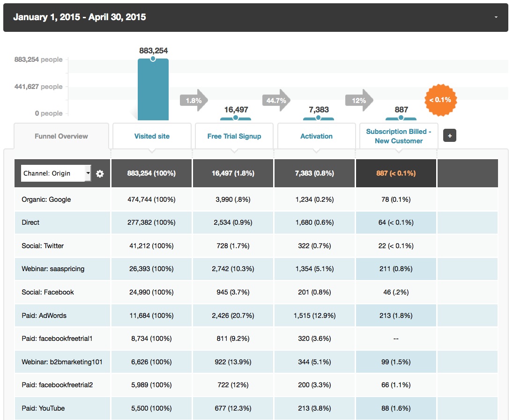Click the Visited site bar in chart
513x420 pixels.
[153, 89]
